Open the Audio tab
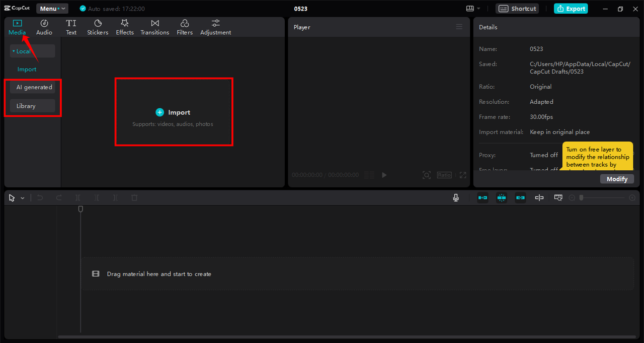 pos(44,27)
